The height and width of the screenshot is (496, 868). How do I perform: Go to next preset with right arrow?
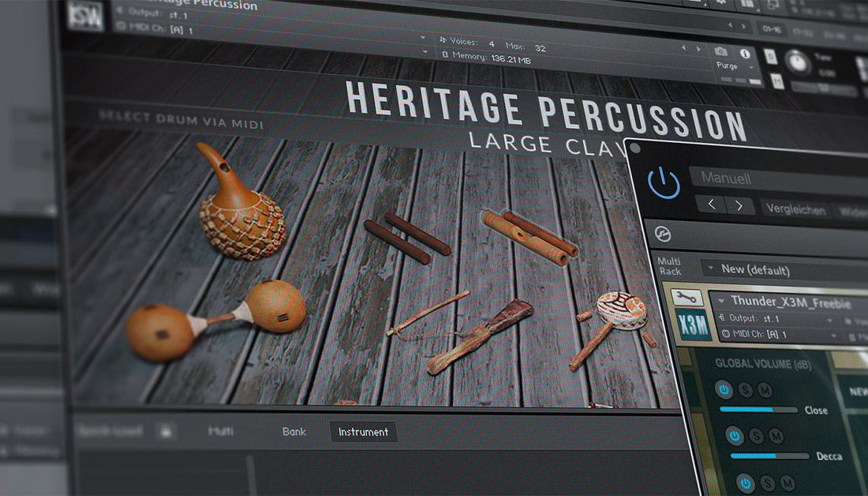click(x=739, y=205)
